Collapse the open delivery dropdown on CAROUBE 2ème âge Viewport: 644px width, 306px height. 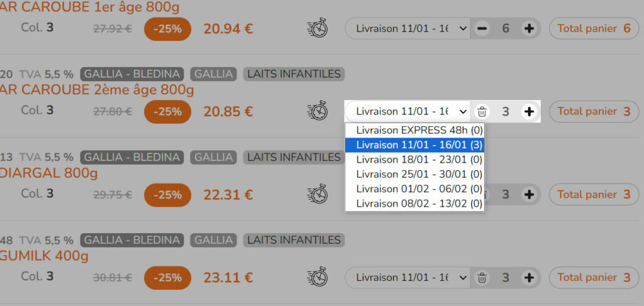(408, 112)
